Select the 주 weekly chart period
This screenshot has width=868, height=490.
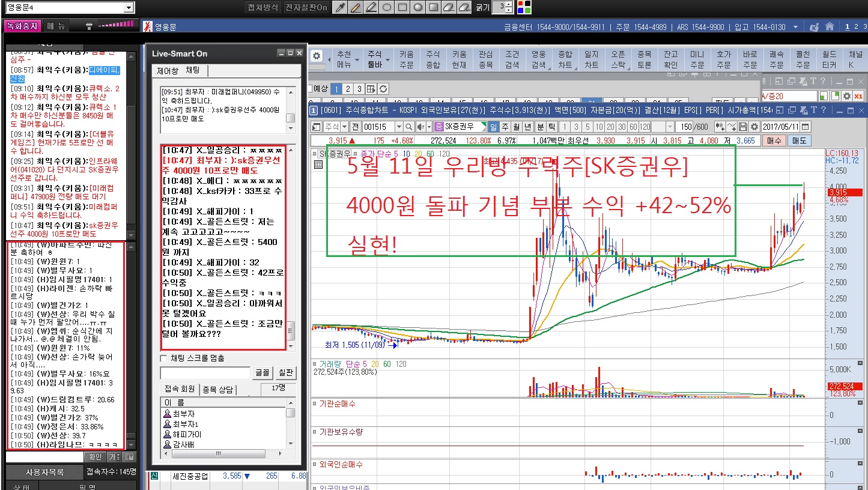505,127
